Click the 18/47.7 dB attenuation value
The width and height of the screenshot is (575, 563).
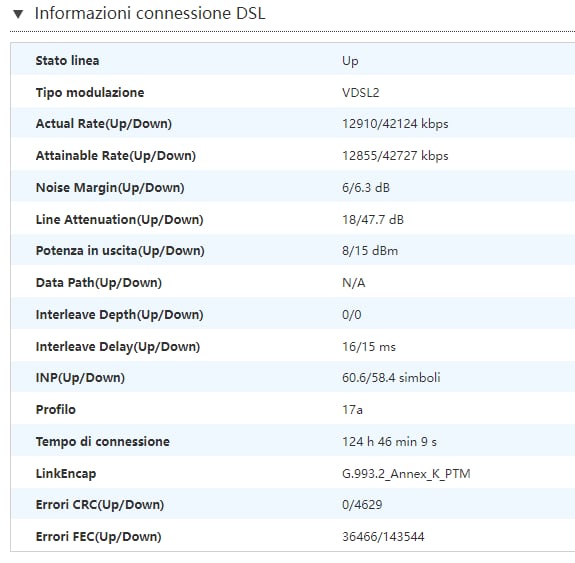point(373,220)
